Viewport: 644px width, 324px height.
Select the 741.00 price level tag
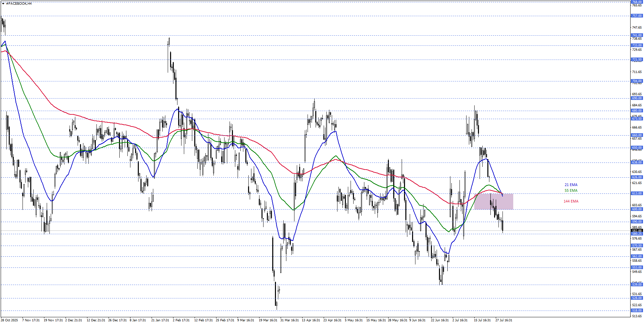pyautogui.click(x=637, y=35)
